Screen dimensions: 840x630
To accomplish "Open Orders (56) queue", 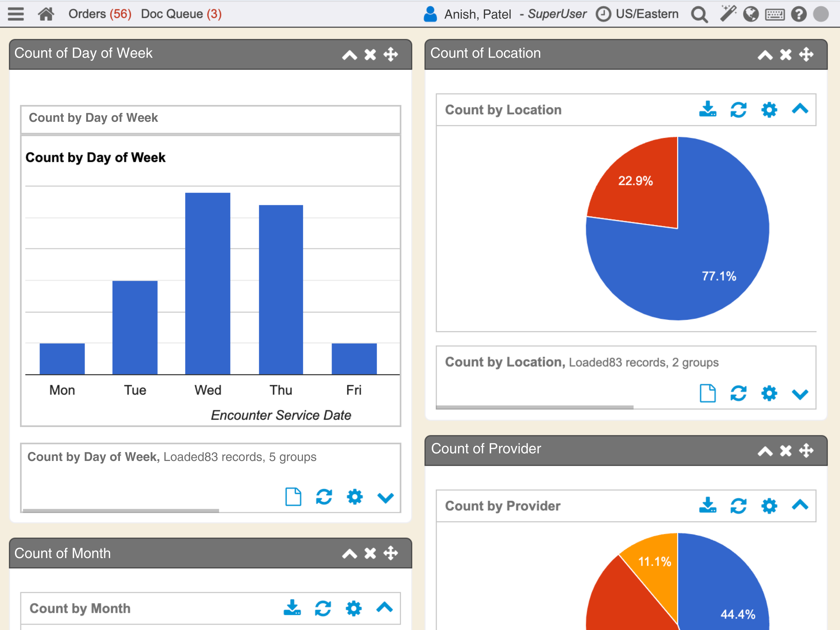I will coord(100,14).
